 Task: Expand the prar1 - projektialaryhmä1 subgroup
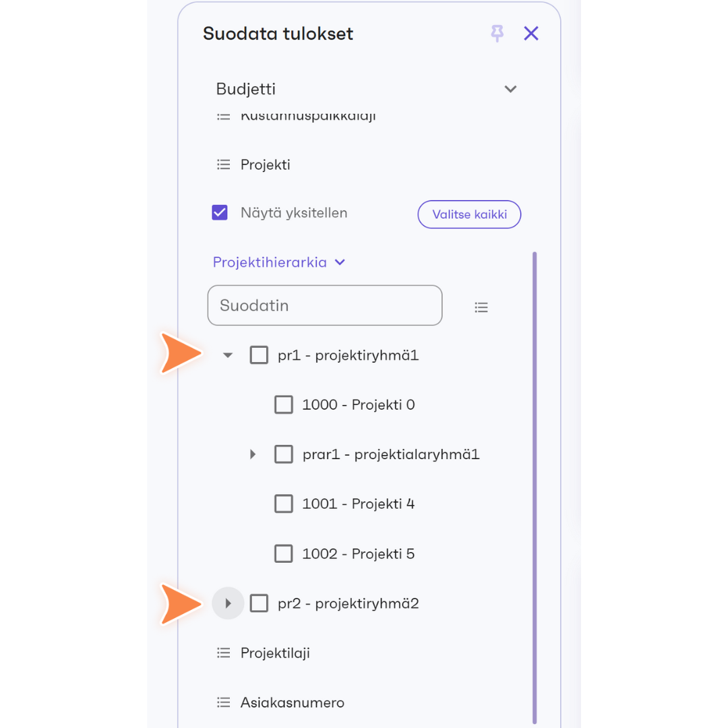point(253,454)
